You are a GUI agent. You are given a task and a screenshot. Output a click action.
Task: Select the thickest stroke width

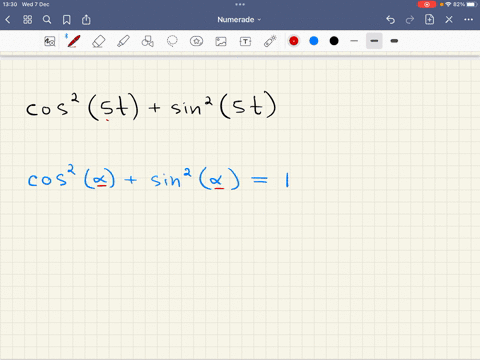394,41
